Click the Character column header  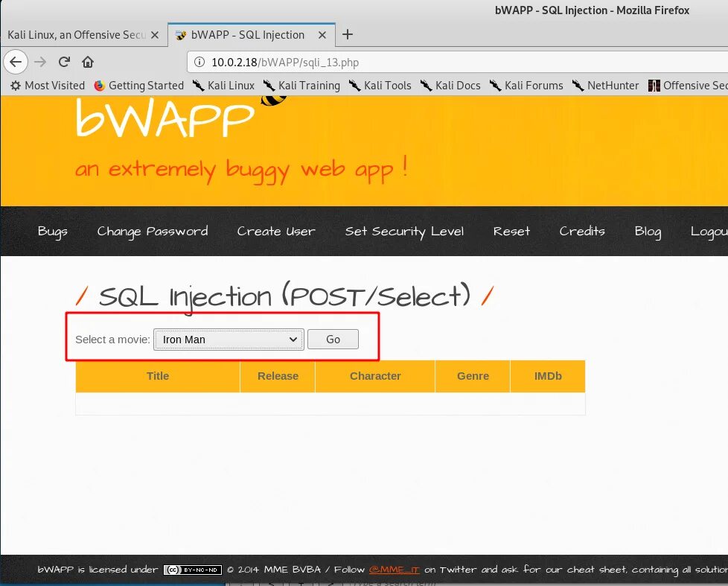(x=375, y=376)
